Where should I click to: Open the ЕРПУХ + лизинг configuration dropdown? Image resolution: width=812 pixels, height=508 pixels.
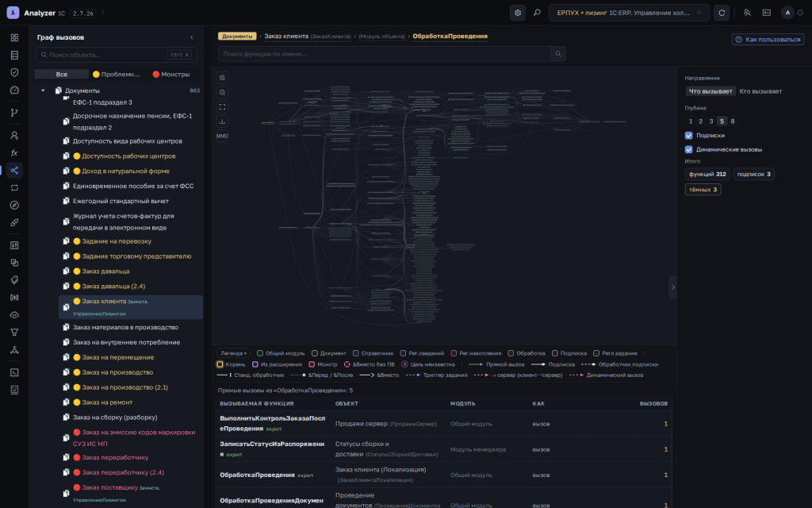point(629,13)
